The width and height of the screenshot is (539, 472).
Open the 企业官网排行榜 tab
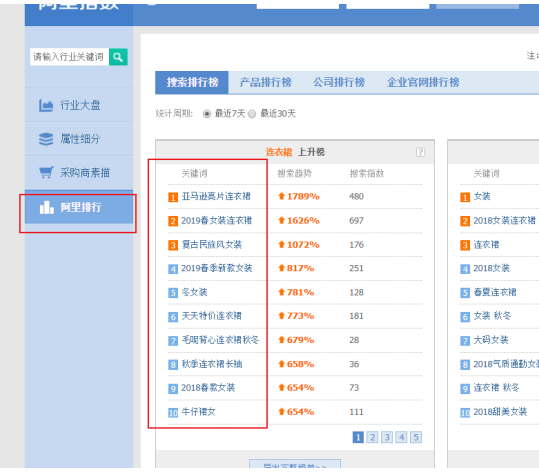[423, 82]
